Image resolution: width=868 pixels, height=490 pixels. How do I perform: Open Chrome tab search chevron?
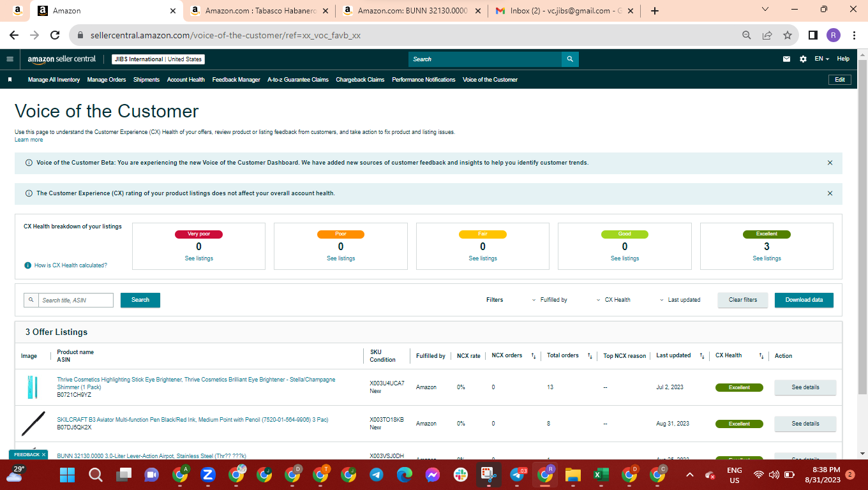click(x=766, y=10)
